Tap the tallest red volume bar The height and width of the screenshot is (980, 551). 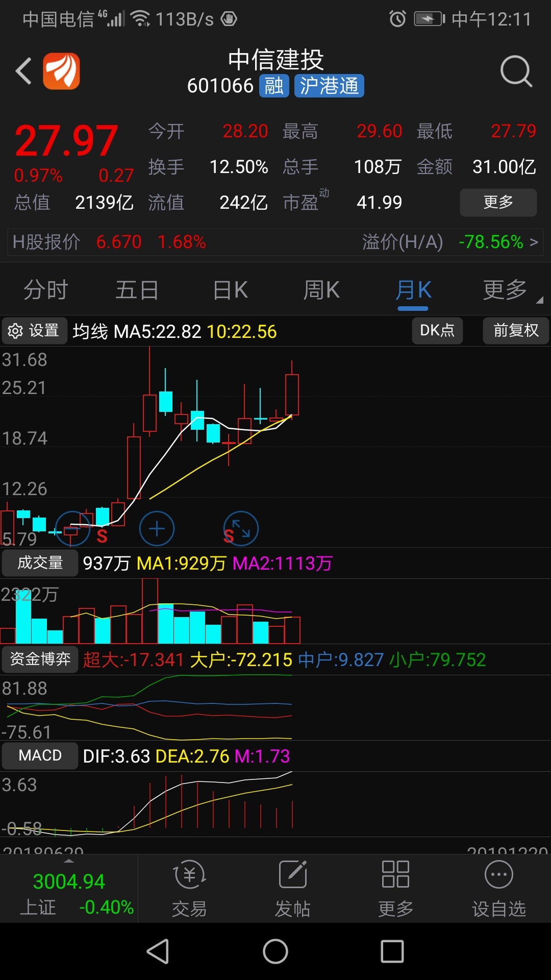[x=150, y=611]
